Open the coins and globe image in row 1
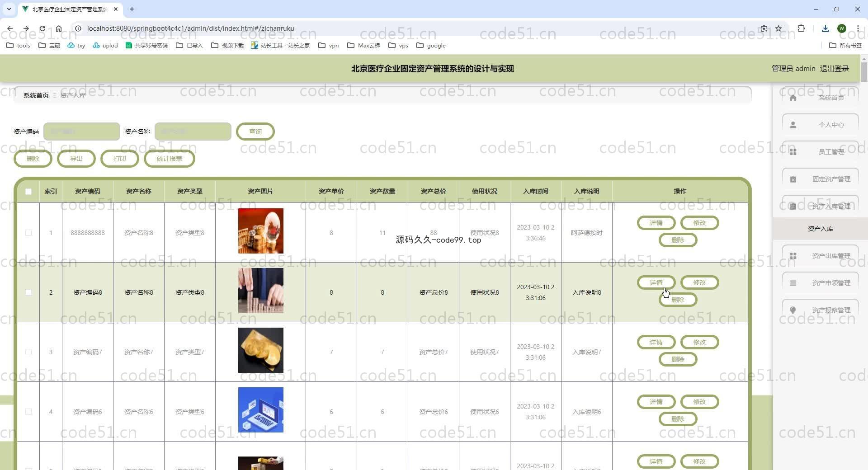This screenshot has width=868, height=470. [261, 231]
